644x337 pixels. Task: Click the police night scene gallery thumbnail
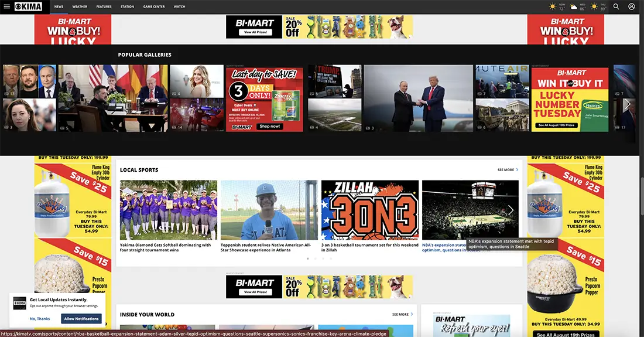coord(197,115)
